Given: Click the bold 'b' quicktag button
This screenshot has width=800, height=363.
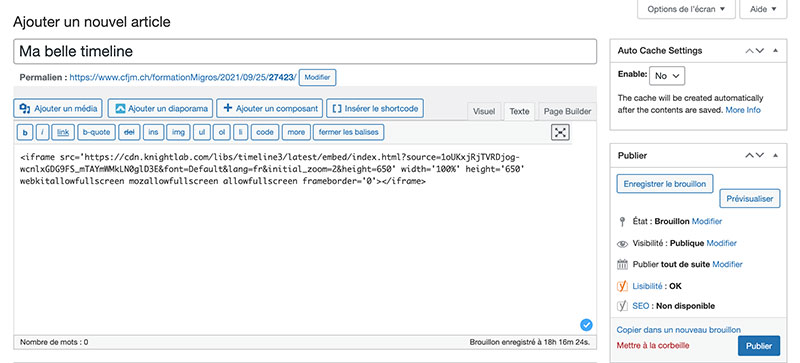Looking at the screenshot, I should tap(25, 132).
